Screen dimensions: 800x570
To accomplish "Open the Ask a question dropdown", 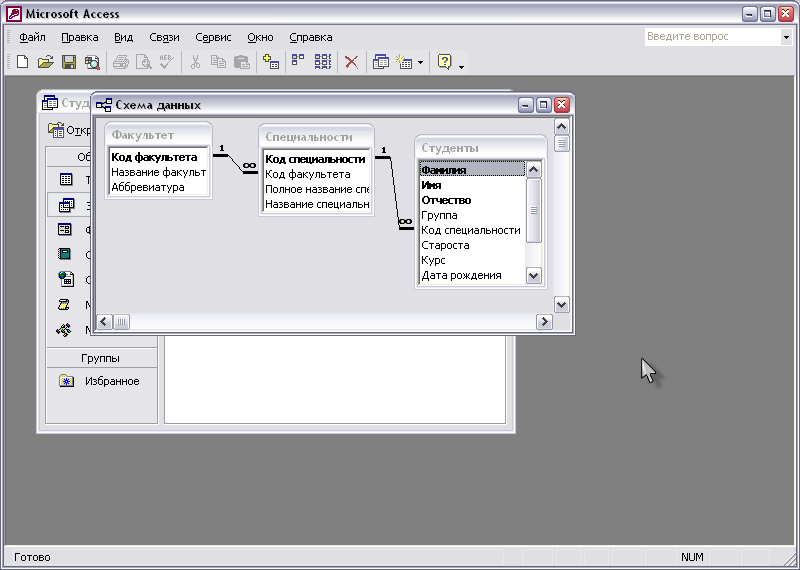I will [786, 37].
